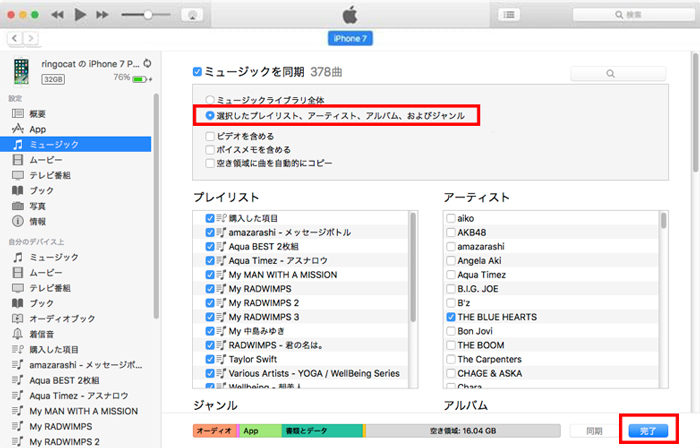Viewport: 700px width, 448px height.
Task: Click the fast-forward playback button
Action: (x=102, y=15)
